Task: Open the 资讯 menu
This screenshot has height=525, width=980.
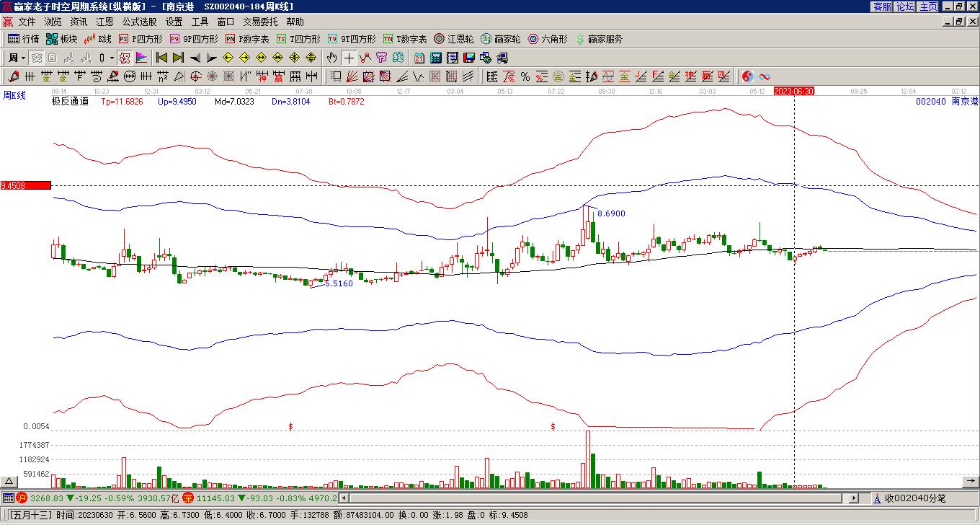Action: coord(79,22)
